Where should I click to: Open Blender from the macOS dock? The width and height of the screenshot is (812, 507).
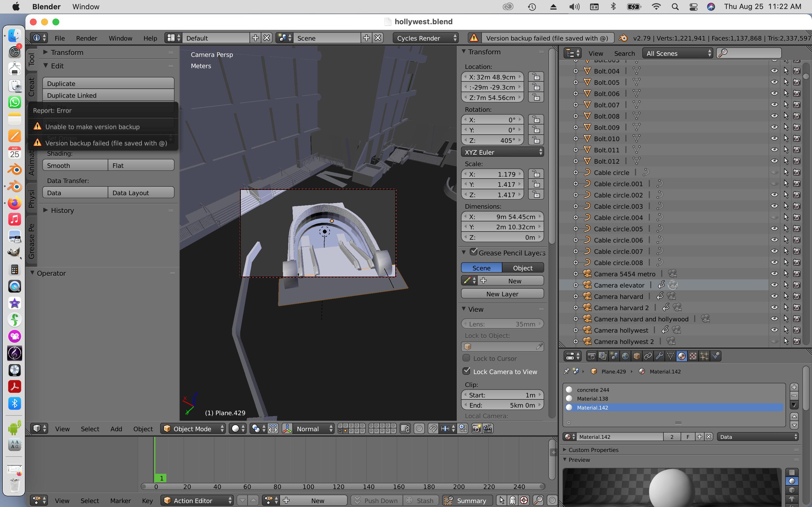(x=14, y=169)
